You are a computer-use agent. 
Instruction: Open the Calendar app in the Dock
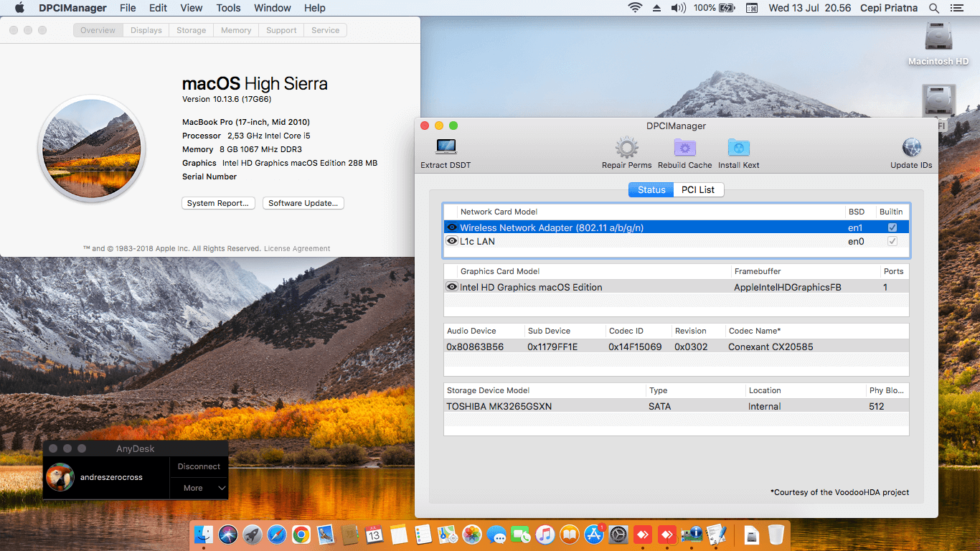[x=374, y=534]
